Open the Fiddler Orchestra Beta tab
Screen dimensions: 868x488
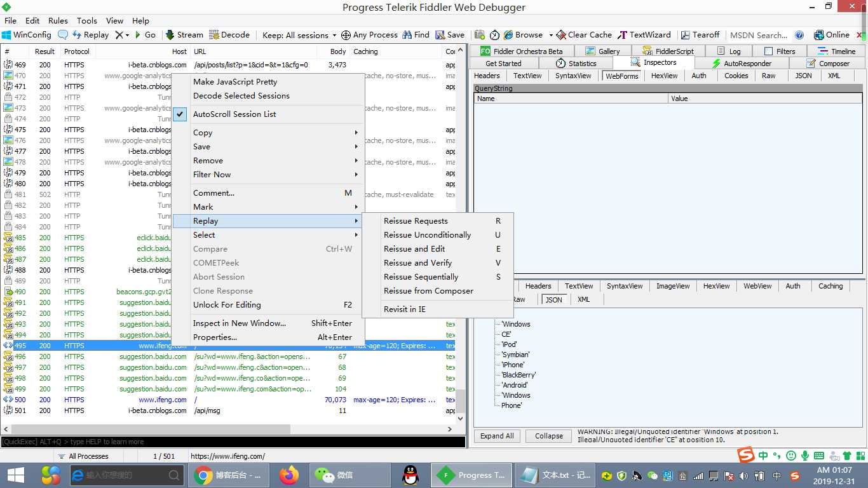[x=522, y=51]
